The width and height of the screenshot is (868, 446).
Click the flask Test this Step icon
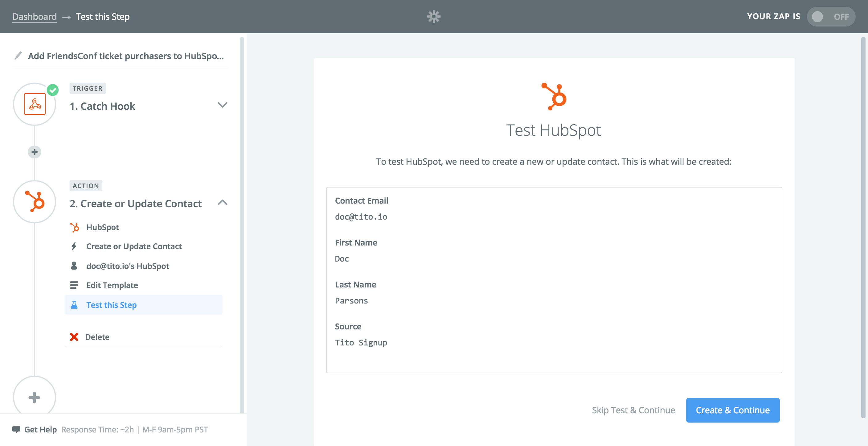click(74, 305)
